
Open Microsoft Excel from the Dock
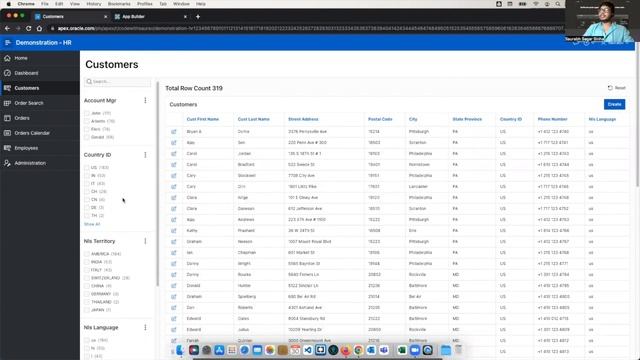(402, 350)
